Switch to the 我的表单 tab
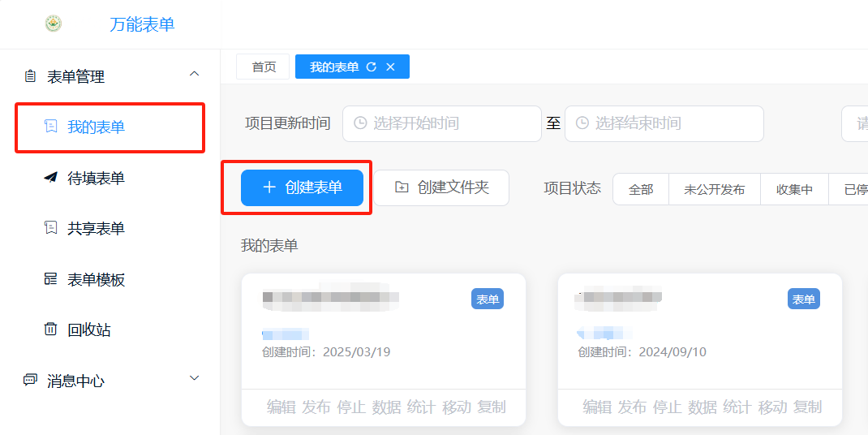The image size is (868, 435). point(333,67)
